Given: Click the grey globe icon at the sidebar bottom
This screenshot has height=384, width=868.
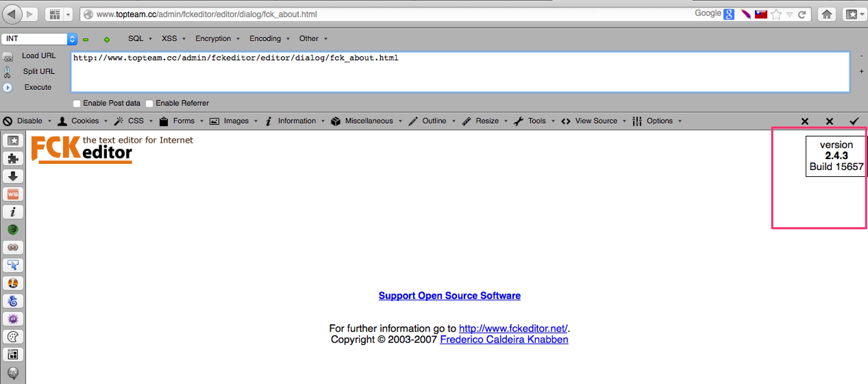Looking at the screenshot, I should 13,373.
